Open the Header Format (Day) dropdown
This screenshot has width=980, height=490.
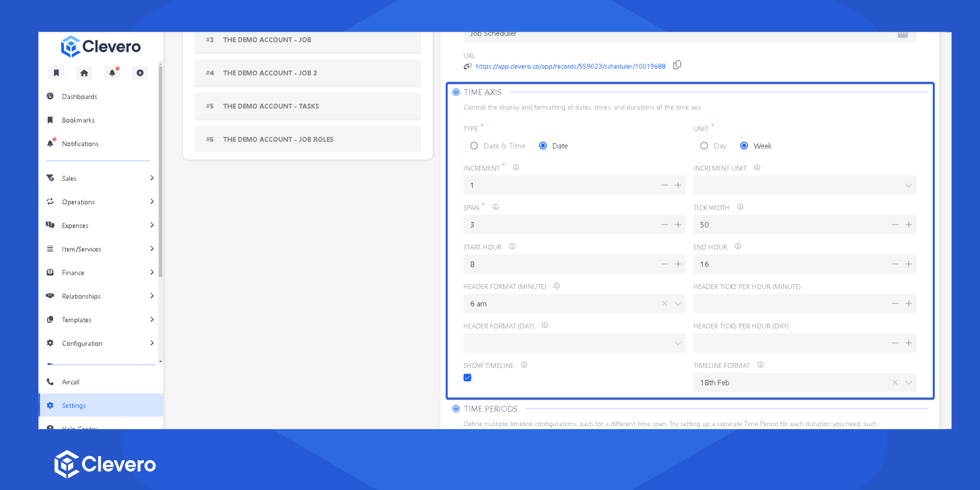point(574,343)
